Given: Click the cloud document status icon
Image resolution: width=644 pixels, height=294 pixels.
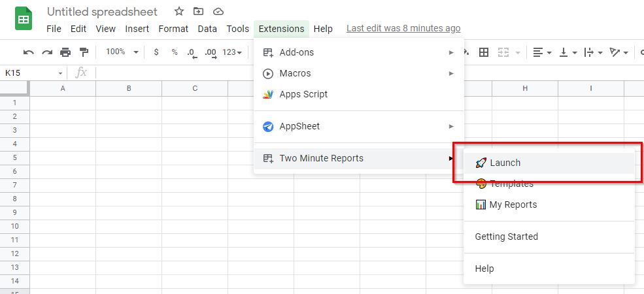Looking at the screenshot, I should coord(218,12).
